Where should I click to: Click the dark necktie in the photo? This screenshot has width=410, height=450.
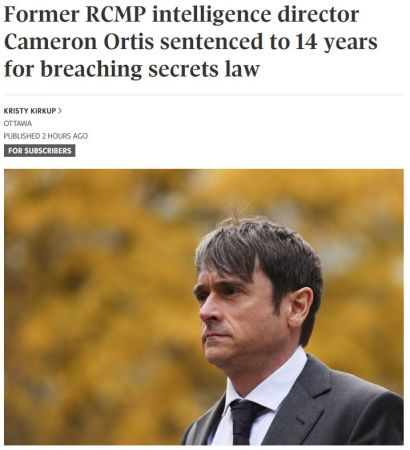pos(246,422)
